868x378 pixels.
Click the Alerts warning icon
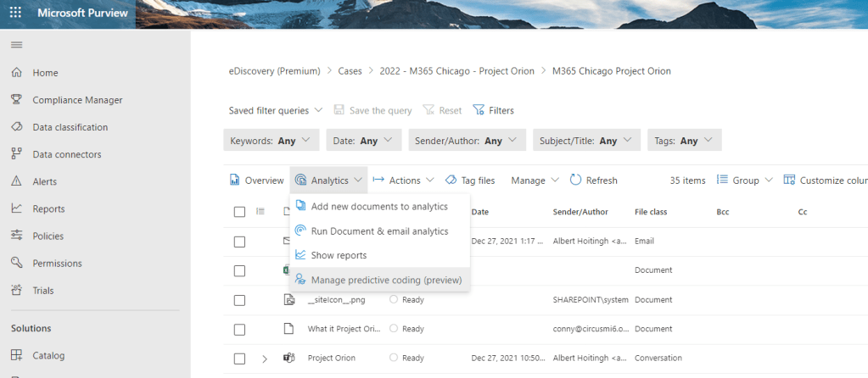coord(16,181)
